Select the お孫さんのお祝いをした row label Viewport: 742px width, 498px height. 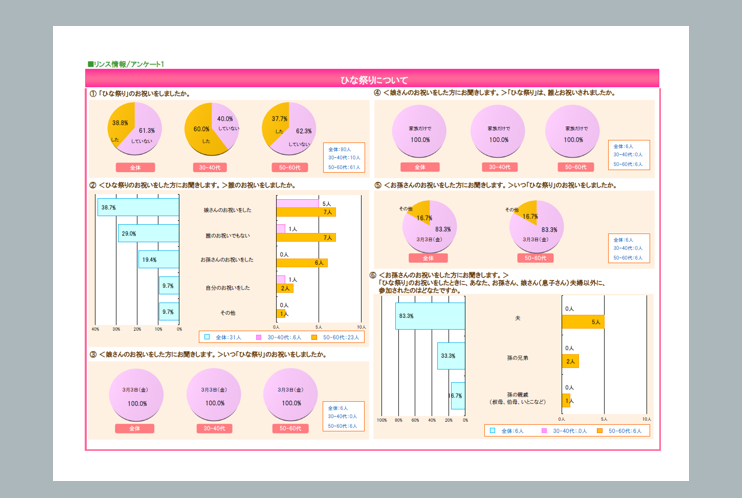click(x=227, y=260)
